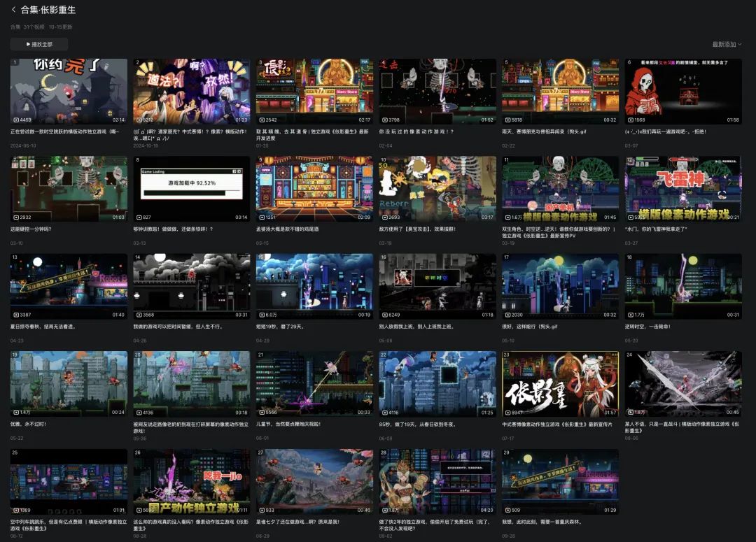Open video 19 thumbnail with 1.4万 plays
This screenshot has height=542, width=756.
click(69, 384)
